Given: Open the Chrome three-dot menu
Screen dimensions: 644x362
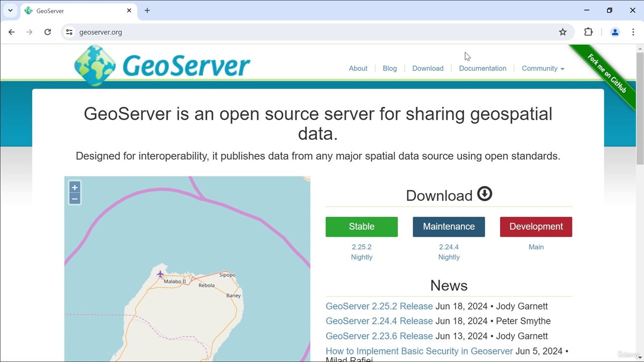Looking at the screenshot, I should coord(633,32).
